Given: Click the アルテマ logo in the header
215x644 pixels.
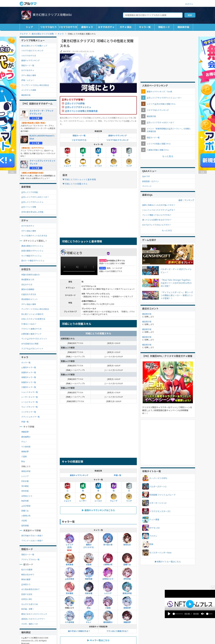Looking at the screenshot, I should pos(28,4).
